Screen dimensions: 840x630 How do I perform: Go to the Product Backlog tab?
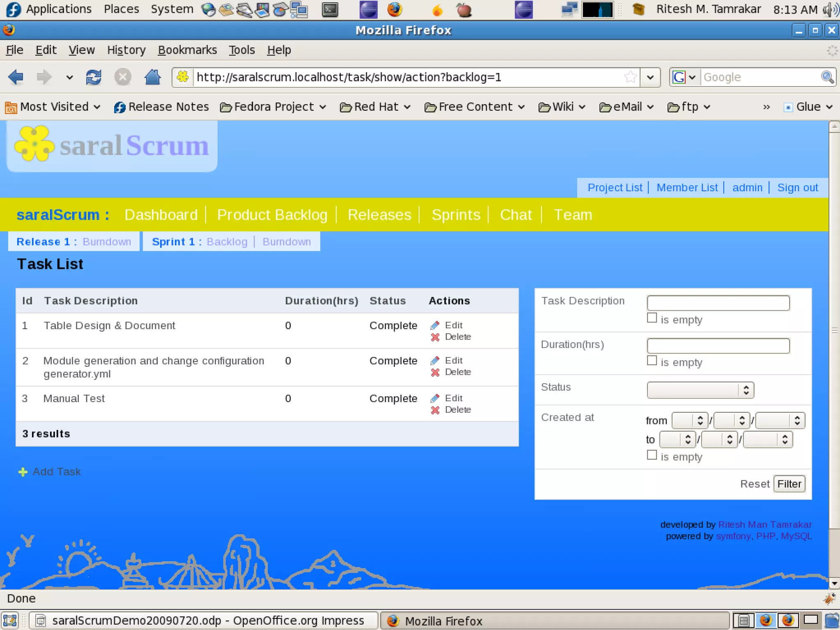(x=272, y=215)
